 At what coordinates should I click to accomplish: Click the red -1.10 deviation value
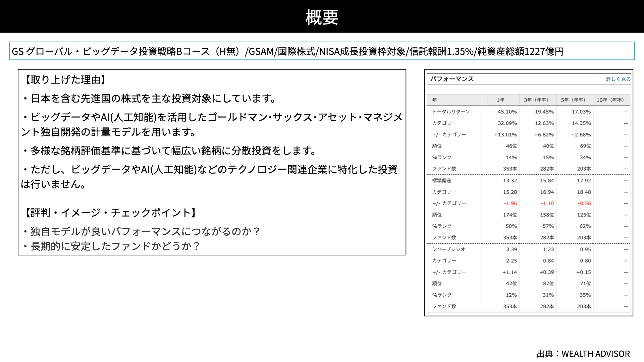pyautogui.click(x=547, y=203)
